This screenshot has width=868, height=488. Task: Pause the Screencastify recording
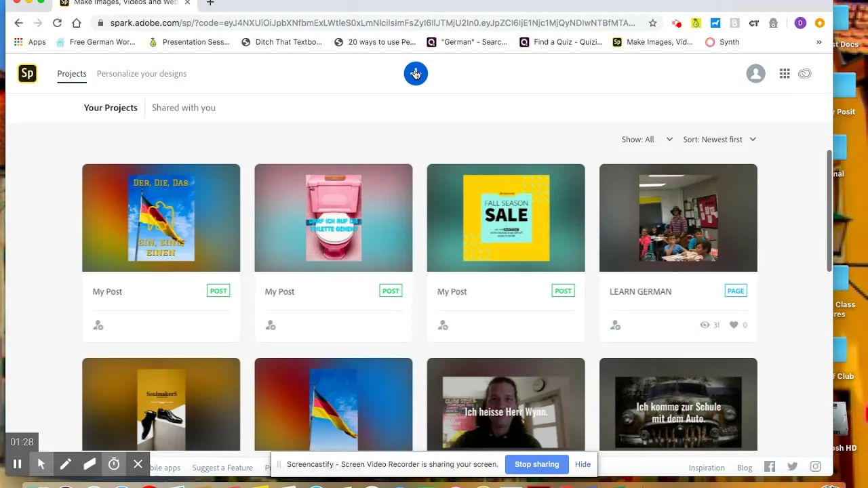tap(18, 464)
